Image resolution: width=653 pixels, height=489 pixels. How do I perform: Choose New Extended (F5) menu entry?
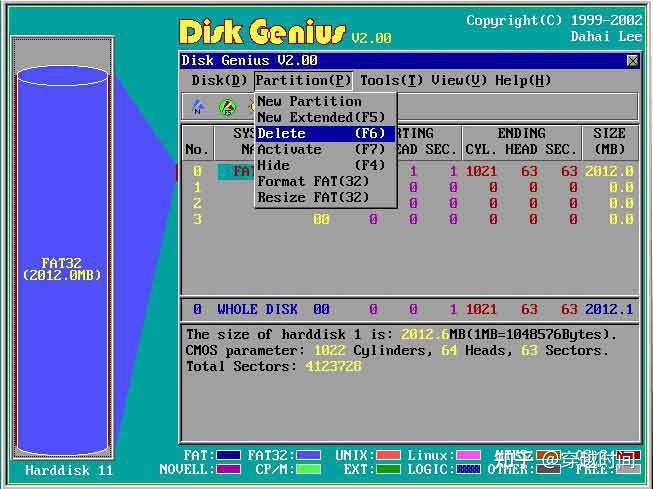pos(326,117)
